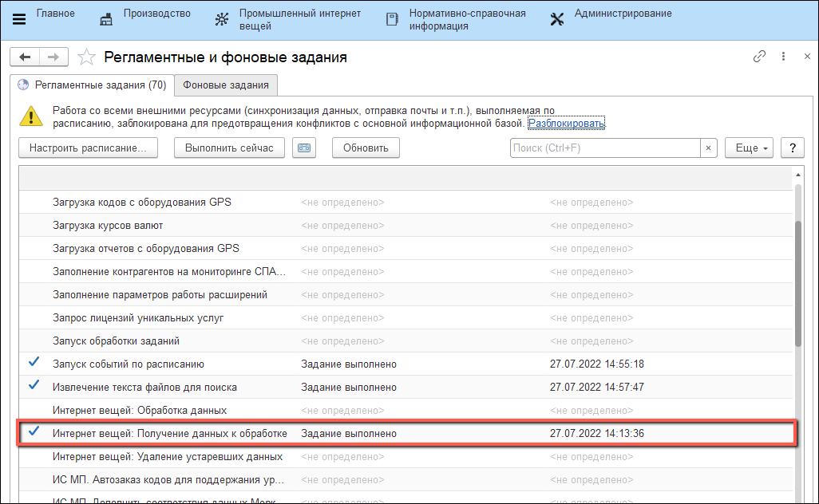Focus the Поиск (Ctrl+F) search field
The width and height of the screenshot is (819, 504).
[x=604, y=148]
